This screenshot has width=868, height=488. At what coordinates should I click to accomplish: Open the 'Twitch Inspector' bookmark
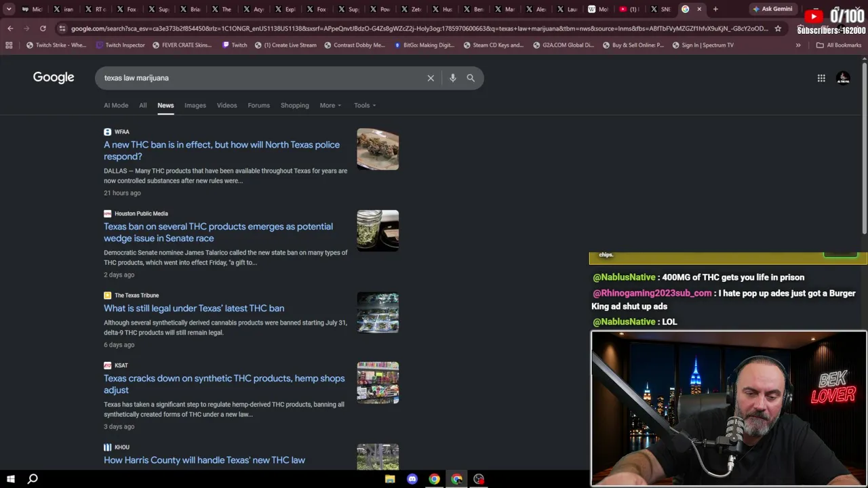point(121,45)
